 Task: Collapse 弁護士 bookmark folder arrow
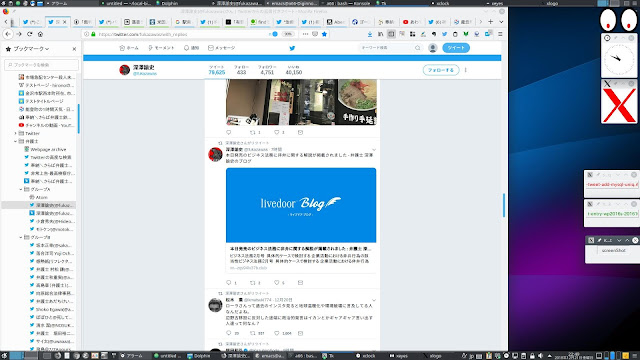tap(16, 141)
